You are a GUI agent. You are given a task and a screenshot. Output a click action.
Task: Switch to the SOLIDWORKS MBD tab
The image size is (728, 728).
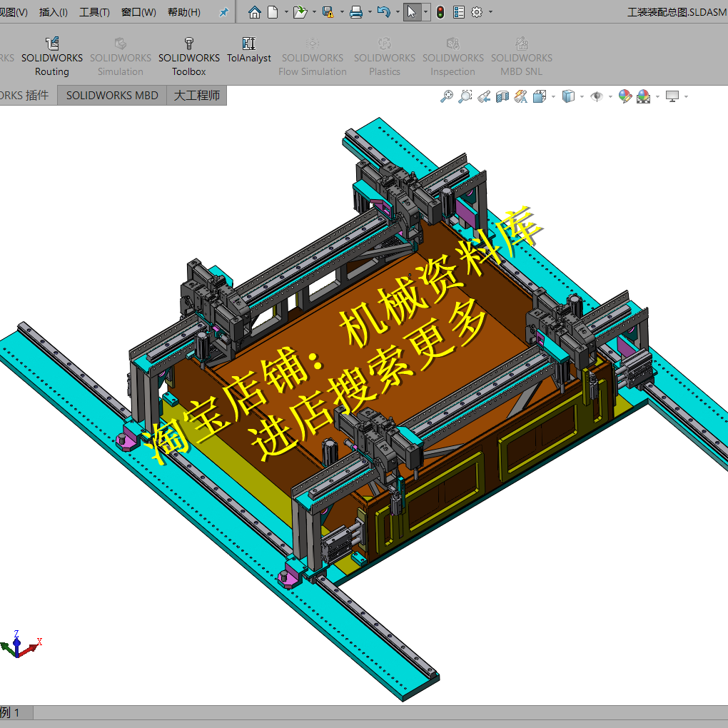point(111,95)
